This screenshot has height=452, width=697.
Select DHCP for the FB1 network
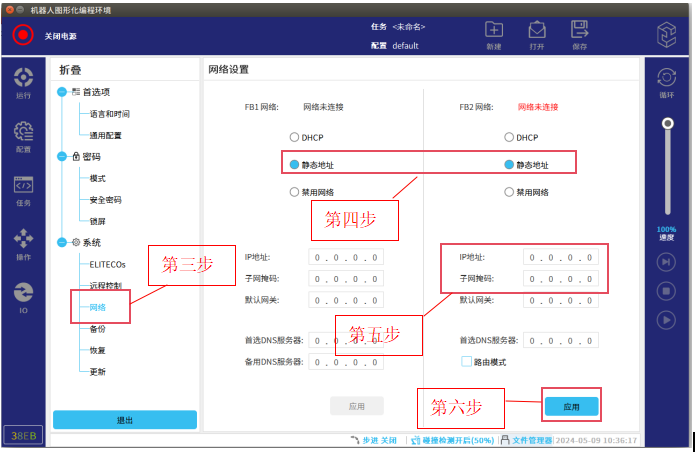[x=294, y=137]
